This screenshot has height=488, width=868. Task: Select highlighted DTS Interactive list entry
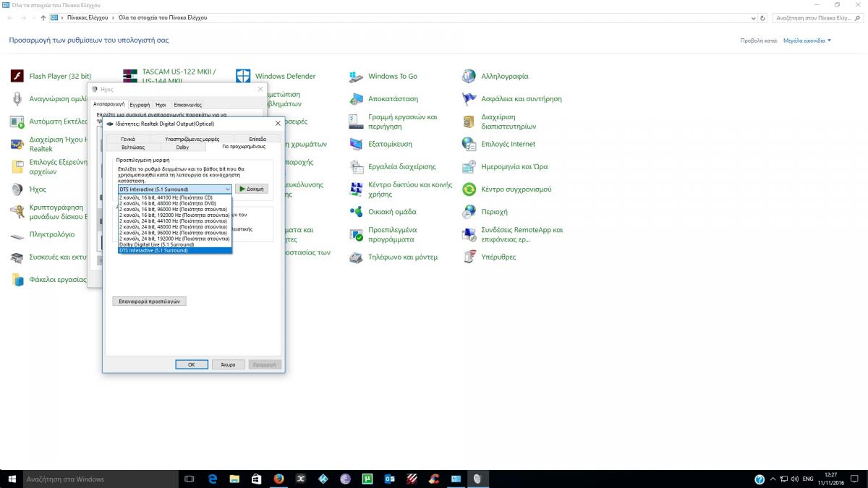point(175,250)
